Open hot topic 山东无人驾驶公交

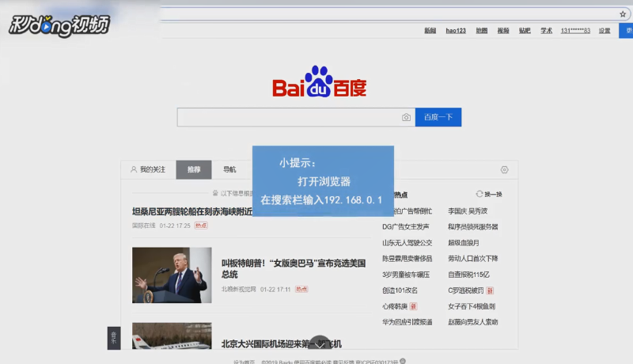point(407,242)
